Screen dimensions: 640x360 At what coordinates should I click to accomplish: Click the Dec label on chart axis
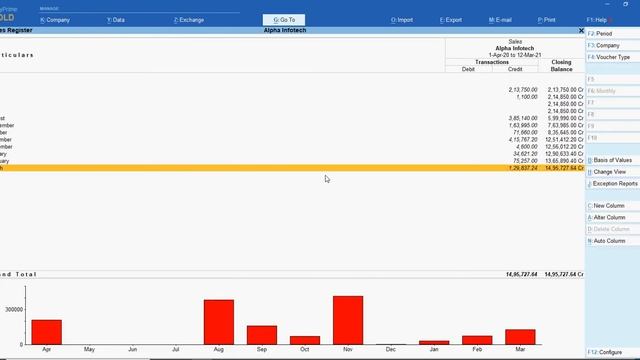click(x=391, y=349)
